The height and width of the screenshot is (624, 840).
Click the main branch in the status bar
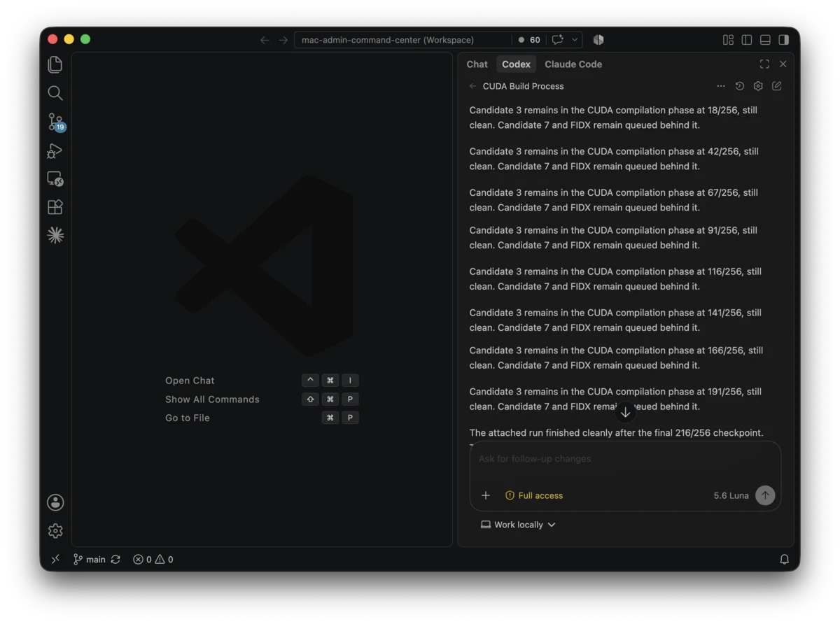pos(90,559)
